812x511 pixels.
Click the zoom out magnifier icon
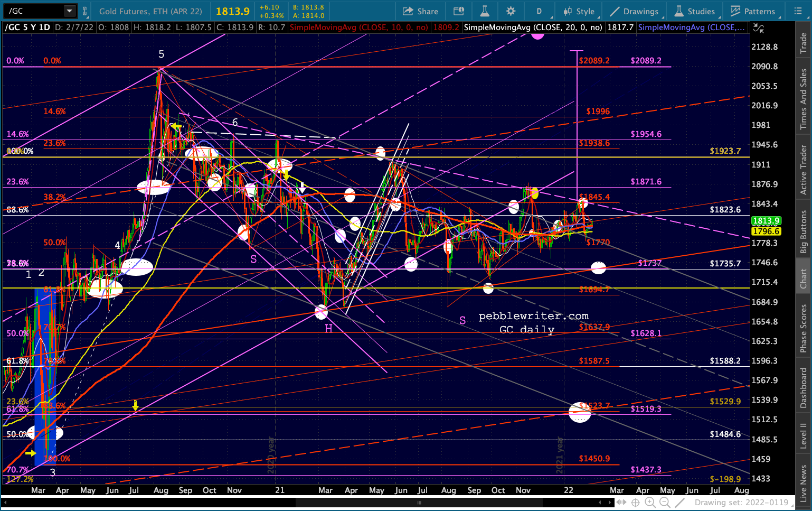tap(665, 503)
